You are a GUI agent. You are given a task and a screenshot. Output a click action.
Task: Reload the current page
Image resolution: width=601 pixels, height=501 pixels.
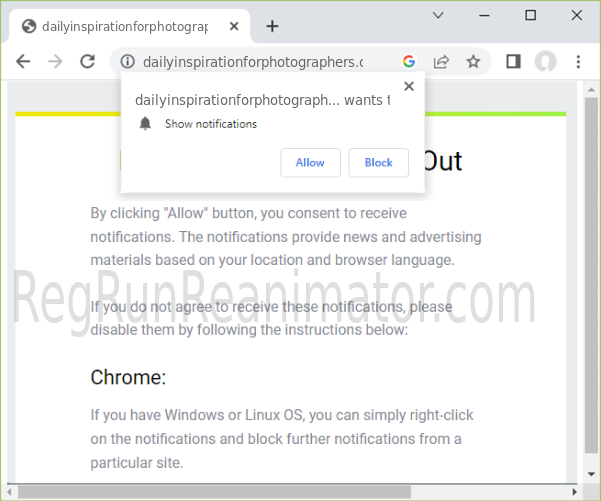tap(87, 61)
